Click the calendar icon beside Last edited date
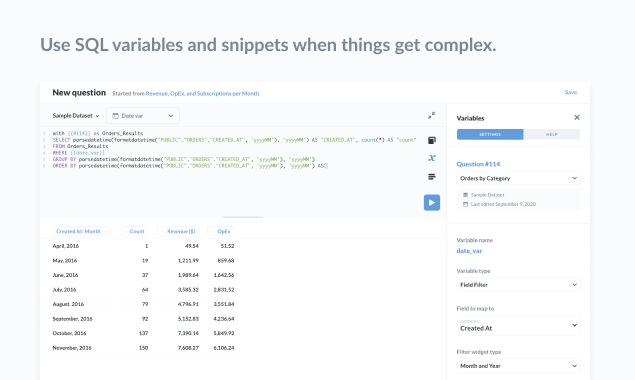The width and height of the screenshot is (635, 380). click(x=465, y=204)
